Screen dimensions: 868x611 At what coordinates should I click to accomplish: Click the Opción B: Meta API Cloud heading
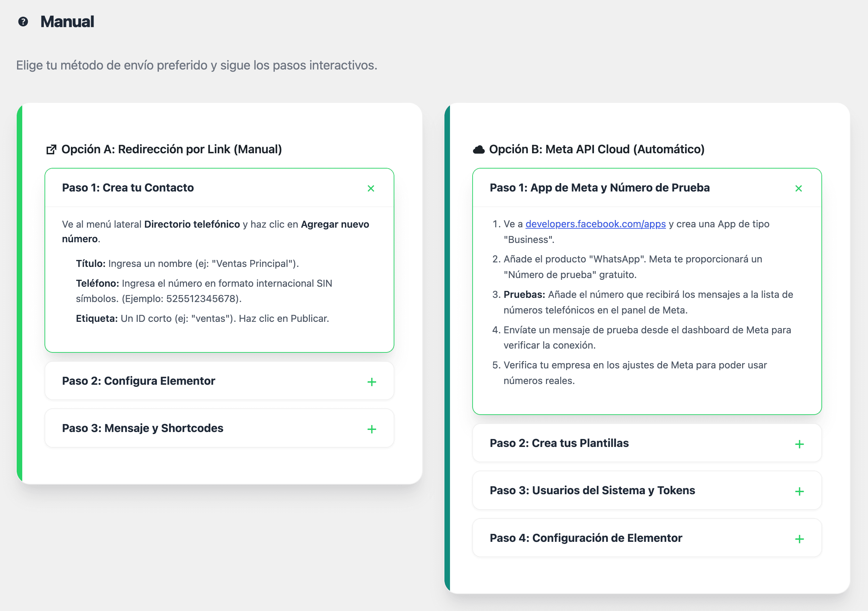coord(596,149)
